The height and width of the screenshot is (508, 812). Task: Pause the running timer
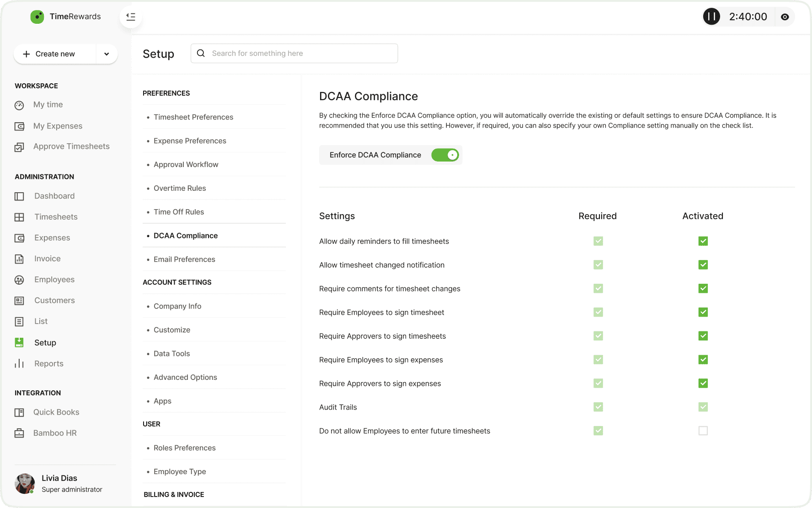pos(711,17)
